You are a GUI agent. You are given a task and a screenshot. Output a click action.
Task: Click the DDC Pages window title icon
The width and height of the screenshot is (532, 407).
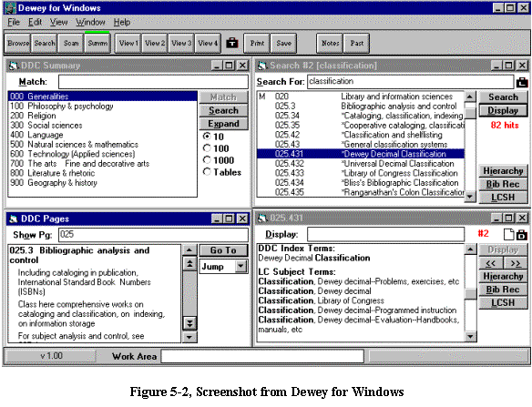(x=14, y=219)
